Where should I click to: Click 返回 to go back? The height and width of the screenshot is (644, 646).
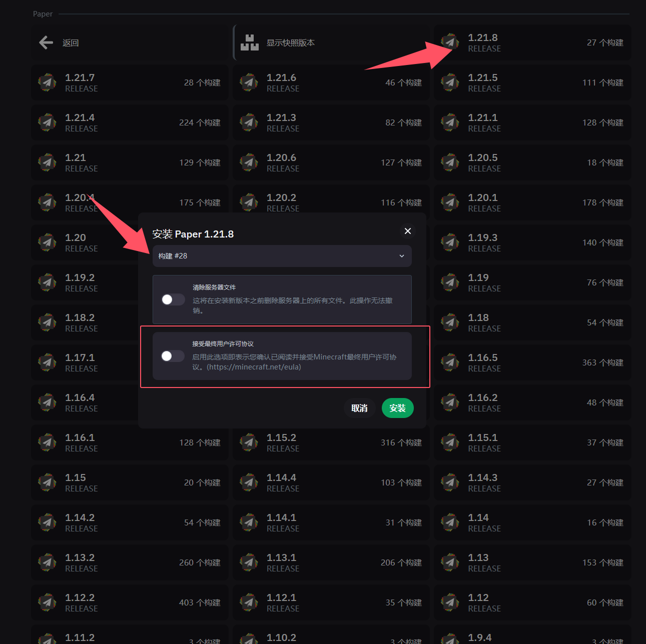point(130,42)
